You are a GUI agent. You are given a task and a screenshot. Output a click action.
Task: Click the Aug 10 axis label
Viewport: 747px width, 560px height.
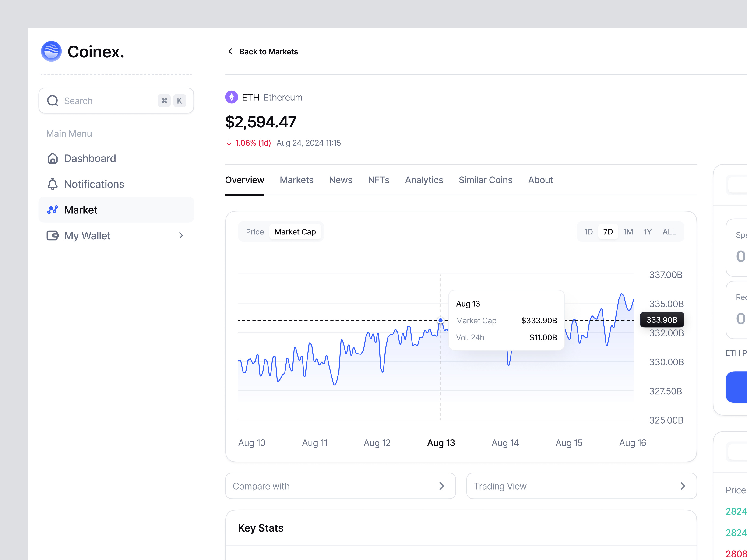tap(252, 443)
